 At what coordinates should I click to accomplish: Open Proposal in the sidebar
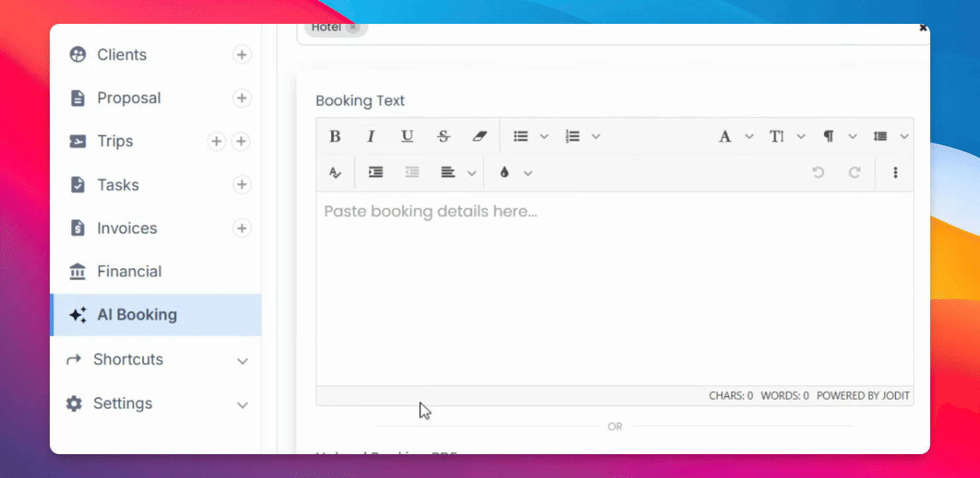pos(129,98)
